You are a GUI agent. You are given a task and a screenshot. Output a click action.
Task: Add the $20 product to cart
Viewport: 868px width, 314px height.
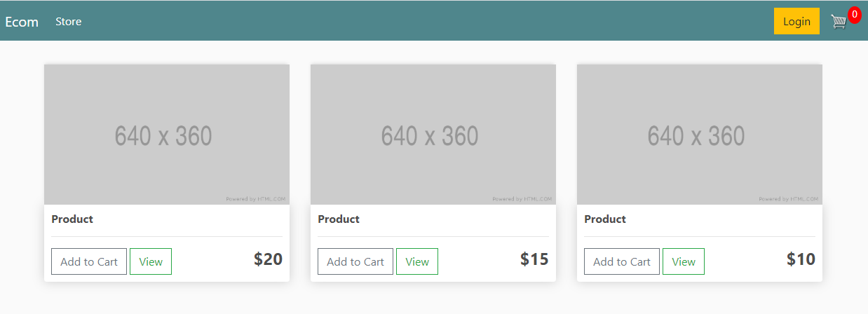point(89,261)
